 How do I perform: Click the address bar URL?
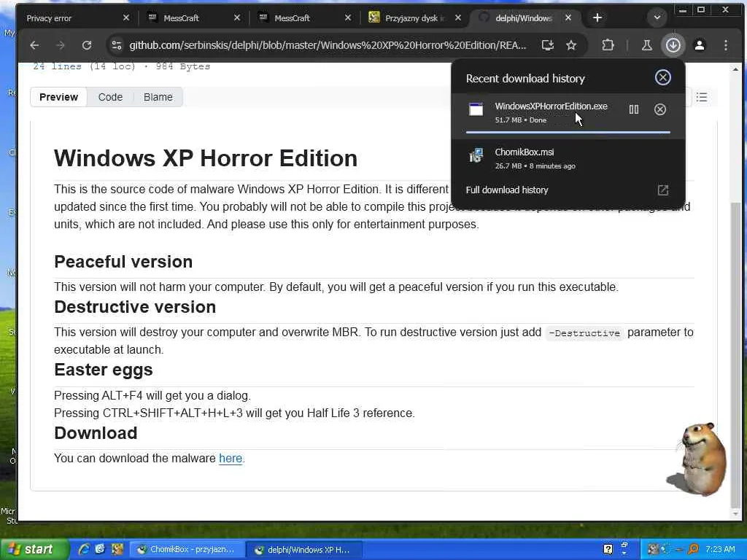coord(328,45)
